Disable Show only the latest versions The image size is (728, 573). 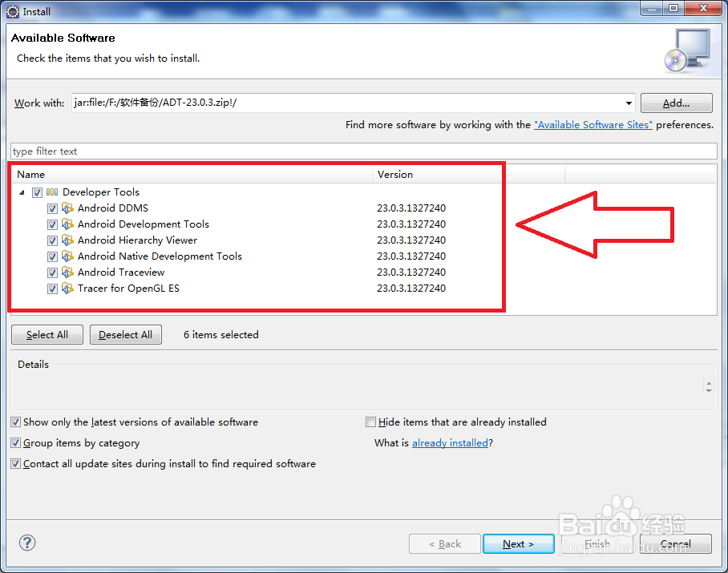click(x=16, y=422)
